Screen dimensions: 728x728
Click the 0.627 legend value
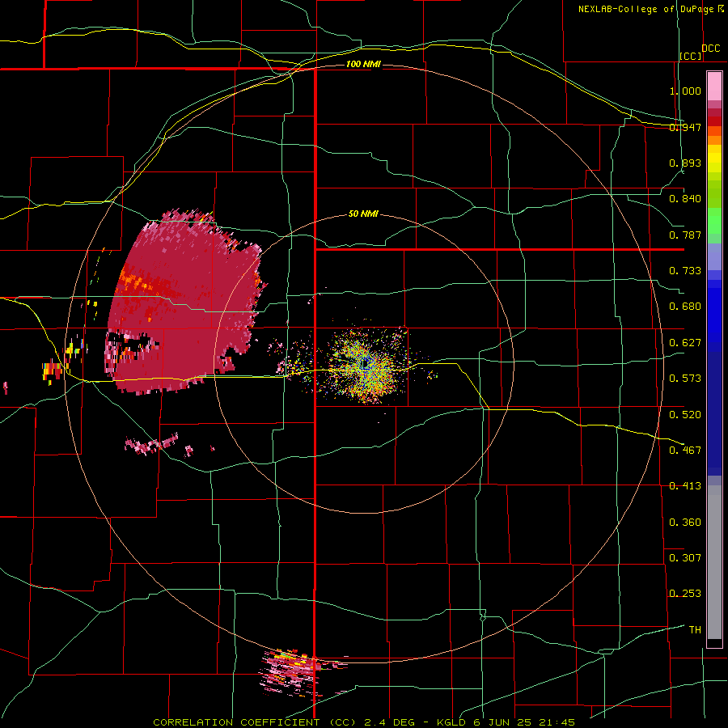(685, 343)
